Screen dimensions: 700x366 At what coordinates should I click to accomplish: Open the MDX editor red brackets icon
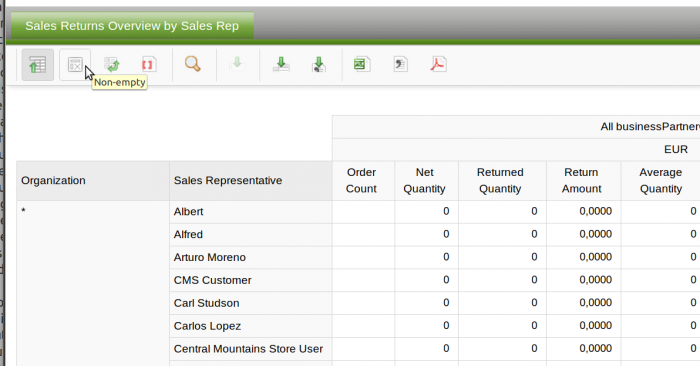[149, 65]
